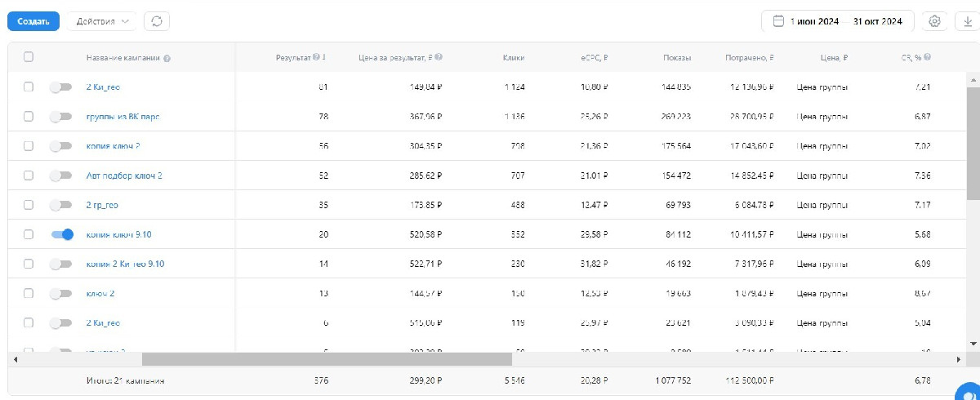
Task: Open the chat support bubble icon
Action: (x=970, y=392)
